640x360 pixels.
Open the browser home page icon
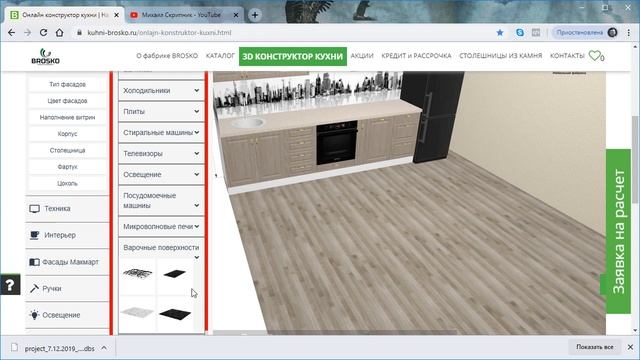click(59, 33)
